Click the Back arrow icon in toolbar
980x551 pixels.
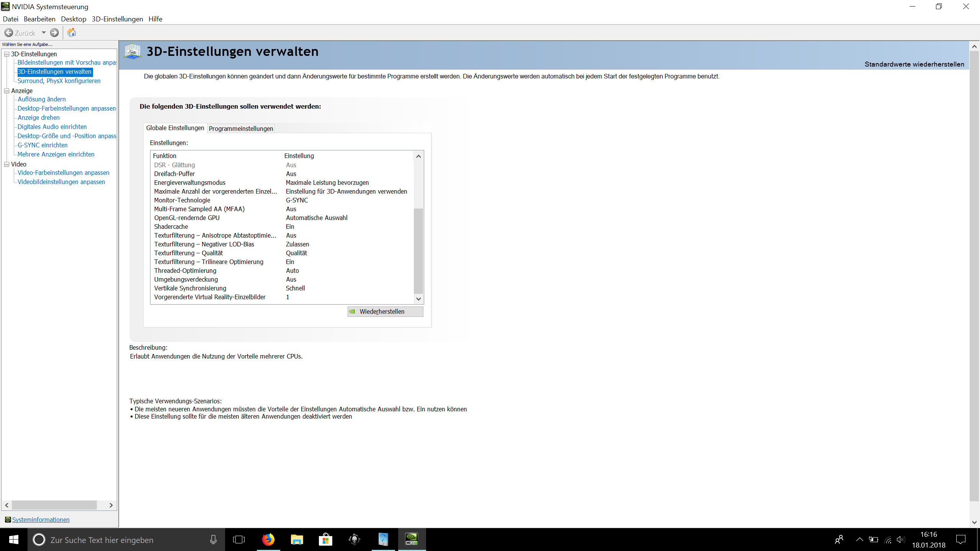(x=9, y=33)
